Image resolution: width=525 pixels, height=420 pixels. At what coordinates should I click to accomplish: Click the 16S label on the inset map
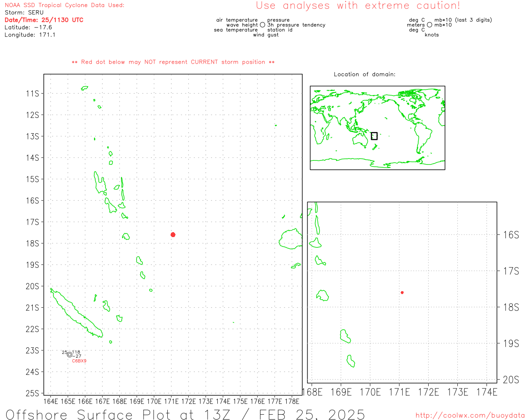tap(511, 235)
